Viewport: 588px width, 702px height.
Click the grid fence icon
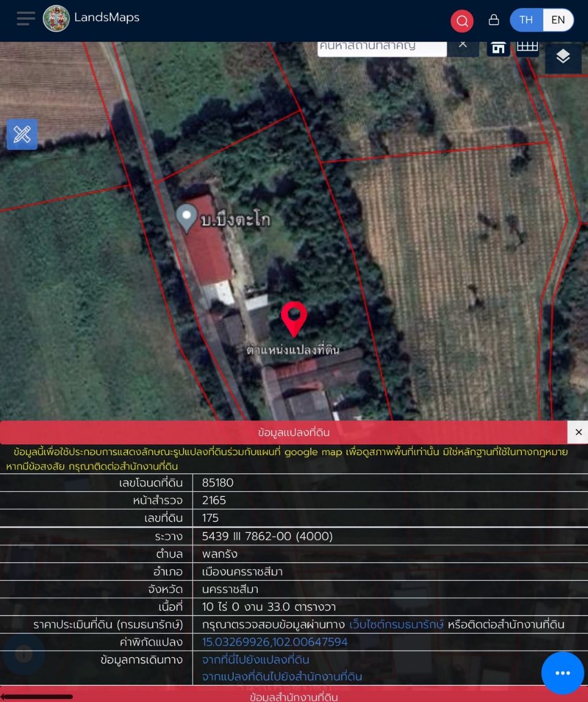[527, 47]
